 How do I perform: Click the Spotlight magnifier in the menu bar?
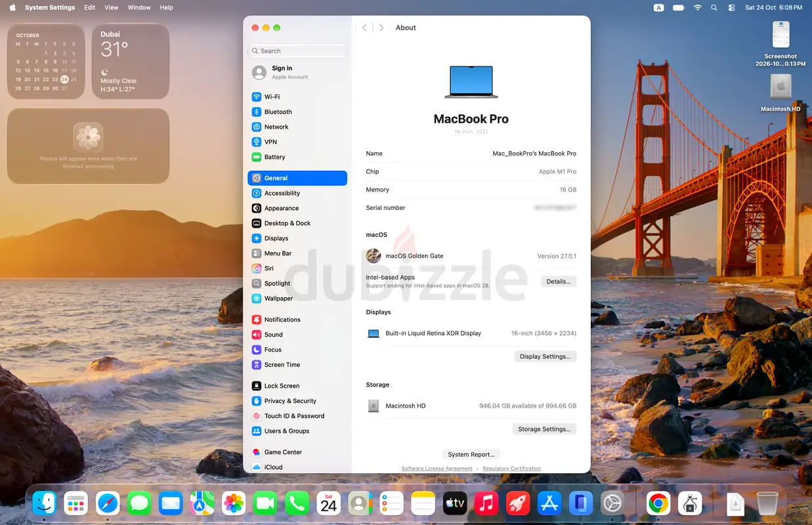tap(714, 7)
